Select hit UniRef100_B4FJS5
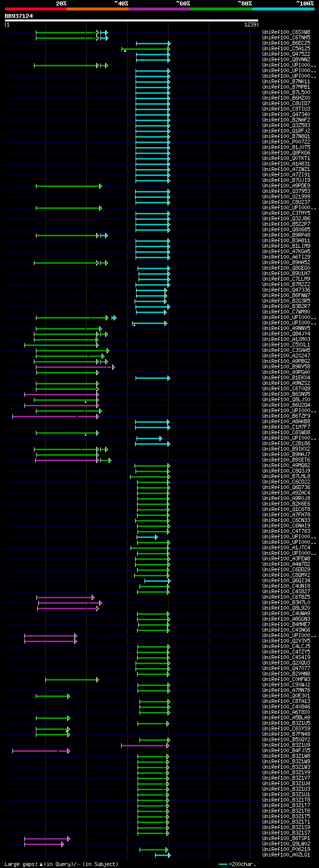 click(x=286, y=751)
